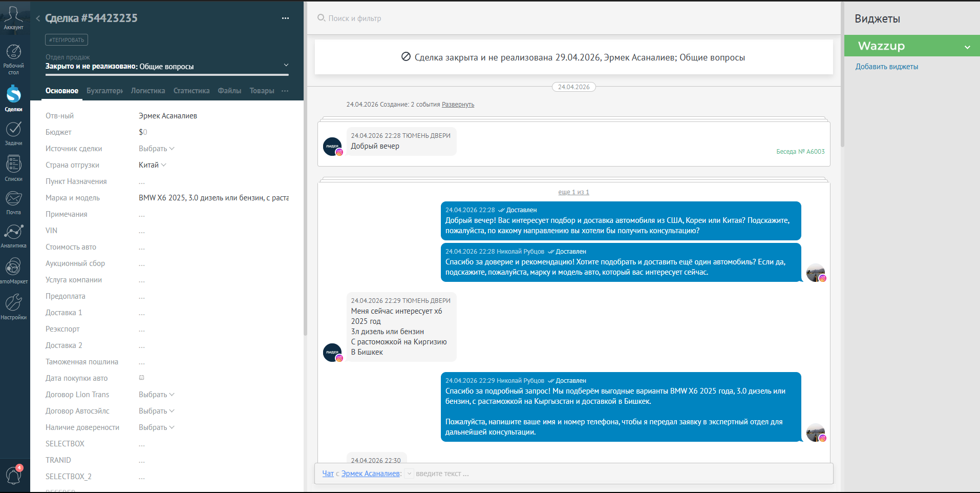This screenshot has width=980, height=493.
Task: Click the search magnifier icon in feed
Action: pos(321,18)
